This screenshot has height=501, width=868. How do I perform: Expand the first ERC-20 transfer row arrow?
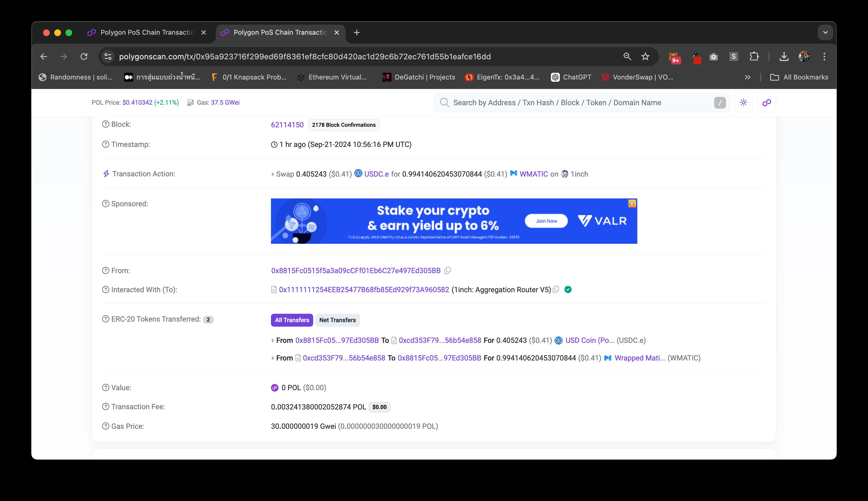pos(272,340)
